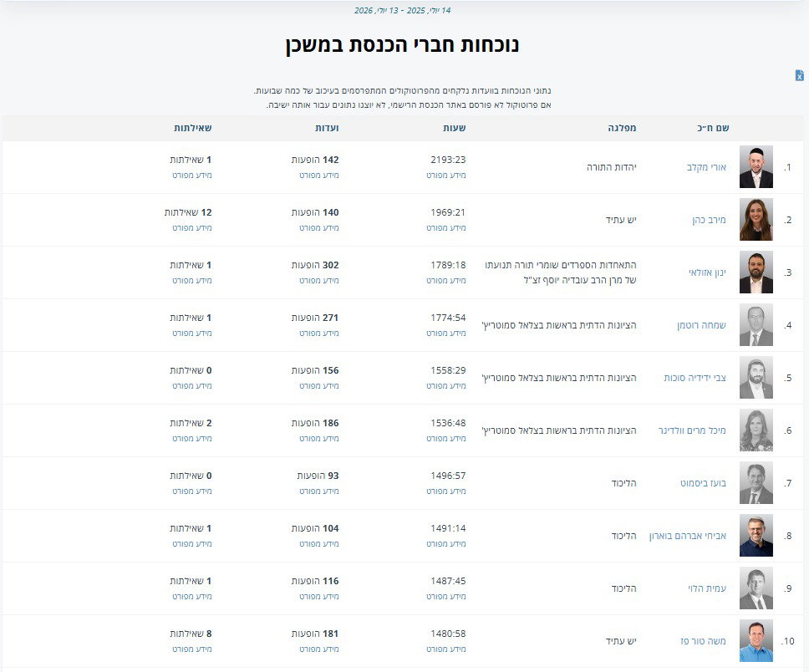The height and width of the screenshot is (672, 809).
Task: Open מידע מפורט under 142 הופעות
Action: [319, 176]
